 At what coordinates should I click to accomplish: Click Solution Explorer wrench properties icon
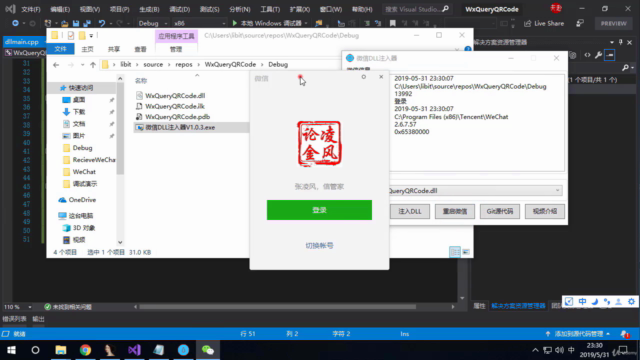pyautogui.click(x=598, y=55)
